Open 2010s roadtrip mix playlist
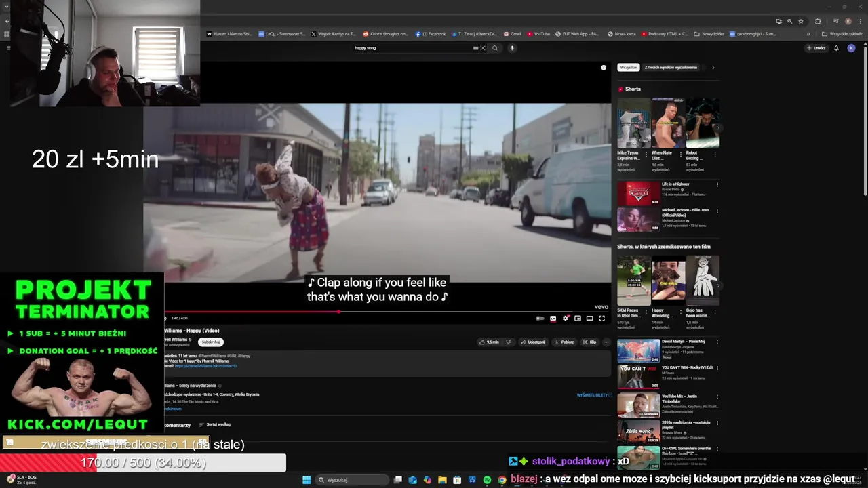 (x=638, y=431)
